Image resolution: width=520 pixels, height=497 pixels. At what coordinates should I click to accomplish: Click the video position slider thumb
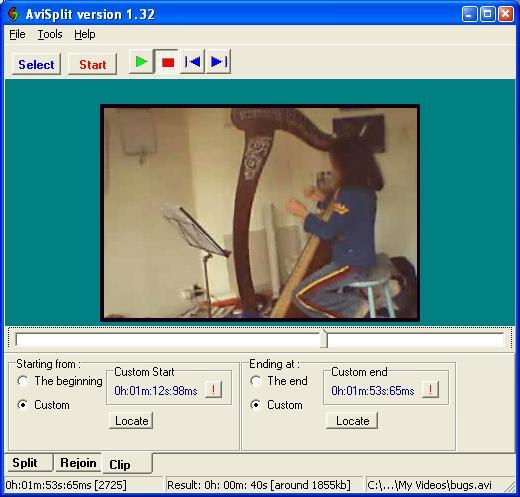pyautogui.click(x=324, y=339)
